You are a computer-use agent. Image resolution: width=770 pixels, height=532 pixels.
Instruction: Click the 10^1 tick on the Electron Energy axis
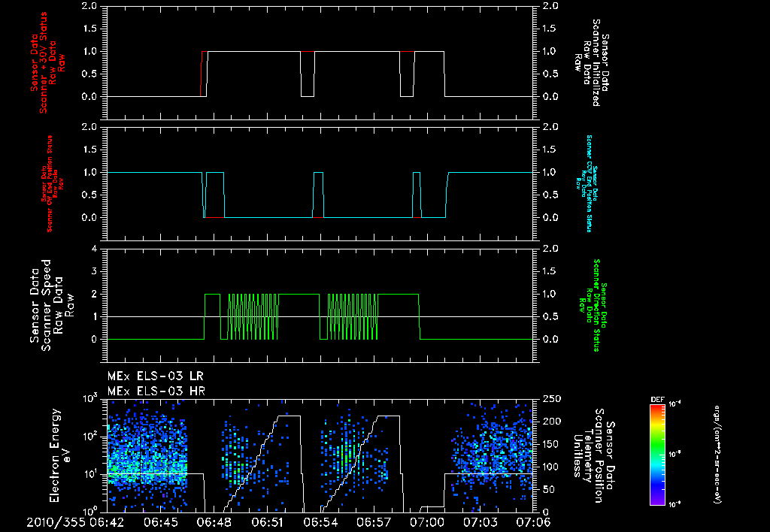(x=90, y=474)
